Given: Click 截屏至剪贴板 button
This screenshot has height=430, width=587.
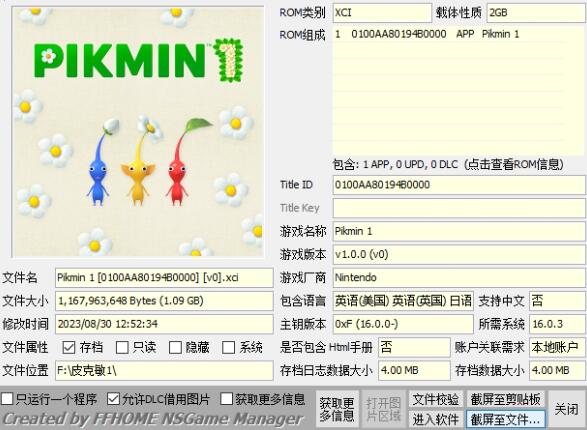Looking at the screenshot, I should pyautogui.click(x=505, y=399).
